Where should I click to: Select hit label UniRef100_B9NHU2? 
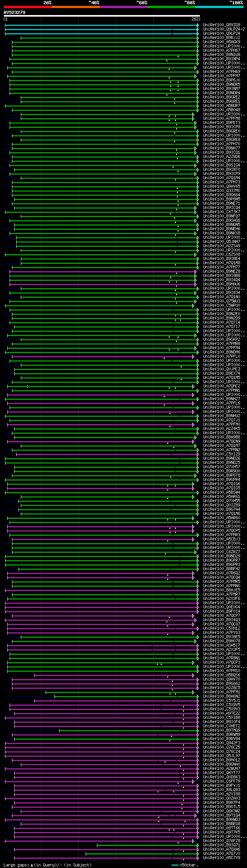(x=222, y=416)
